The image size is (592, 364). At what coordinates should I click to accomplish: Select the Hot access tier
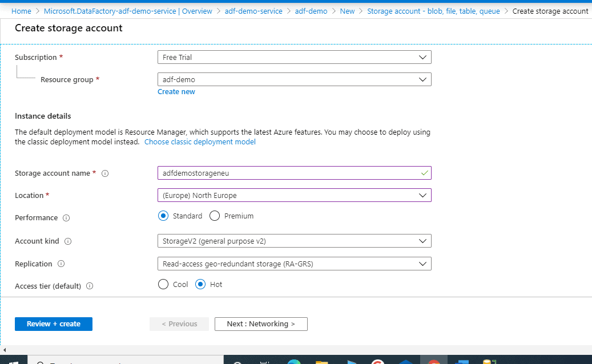click(x=200, y=284)
